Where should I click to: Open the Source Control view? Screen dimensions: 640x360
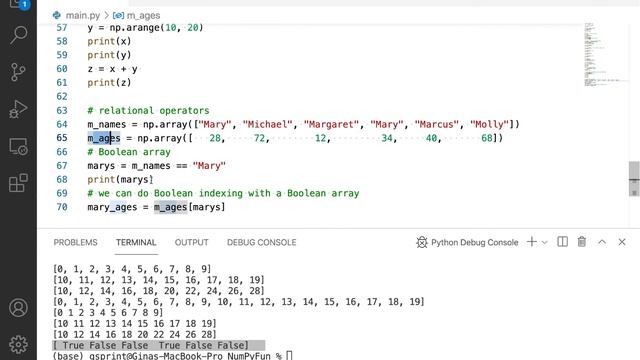[x=18, y=72]
